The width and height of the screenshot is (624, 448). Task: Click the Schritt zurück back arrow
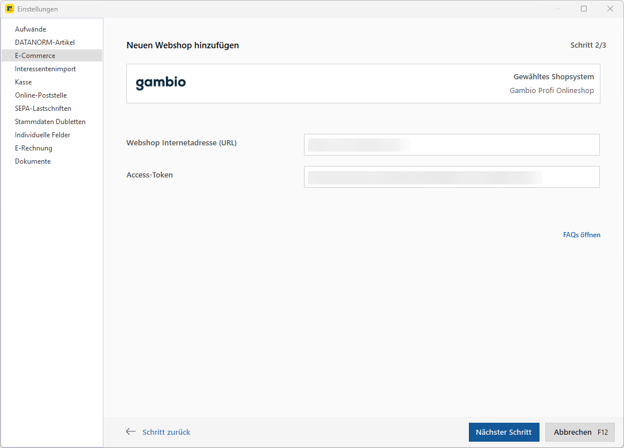click(131, 432)
